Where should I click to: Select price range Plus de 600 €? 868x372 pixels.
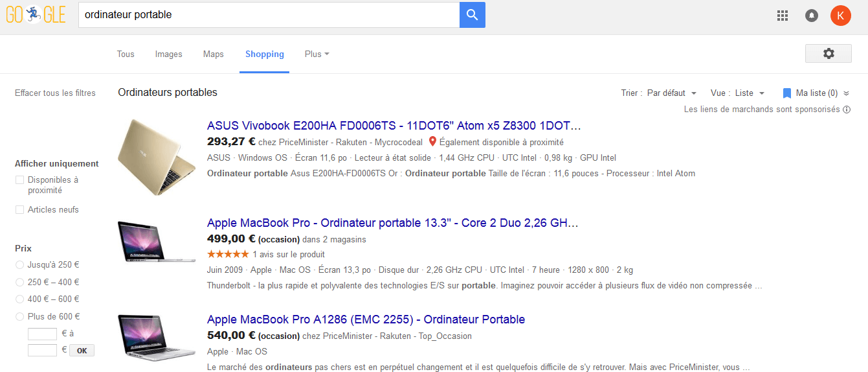pos(19,317)
